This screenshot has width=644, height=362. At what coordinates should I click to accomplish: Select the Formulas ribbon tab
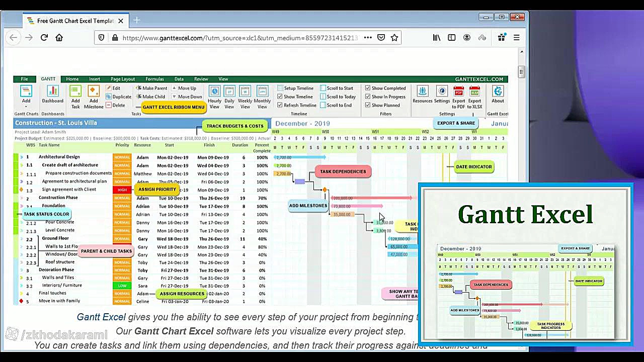tap(154, 79)
